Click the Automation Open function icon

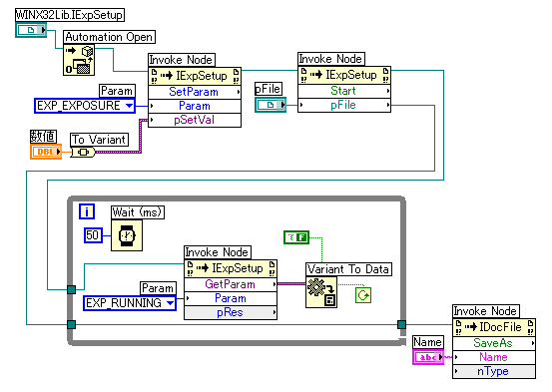click(79, 60)
